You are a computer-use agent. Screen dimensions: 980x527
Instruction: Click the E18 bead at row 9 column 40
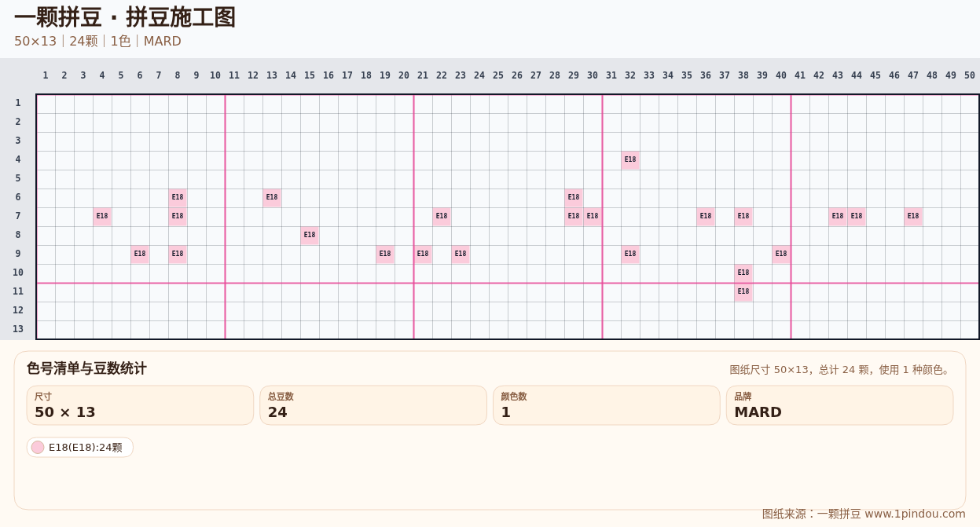coord(781,254)
